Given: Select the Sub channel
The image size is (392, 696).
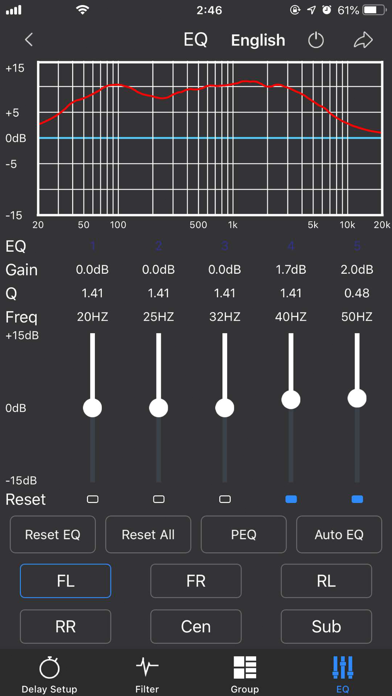Looking at the screenshot, I should point(326,626).
